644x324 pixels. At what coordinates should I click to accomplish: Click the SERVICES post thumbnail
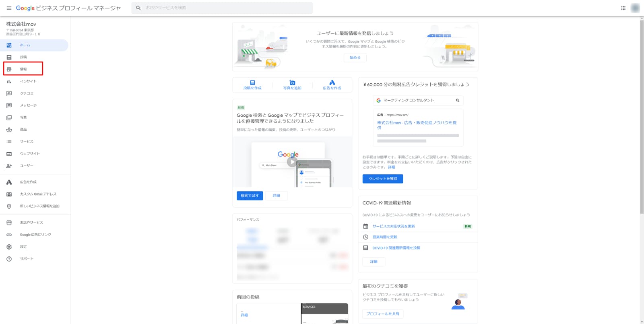click(324, 314)
